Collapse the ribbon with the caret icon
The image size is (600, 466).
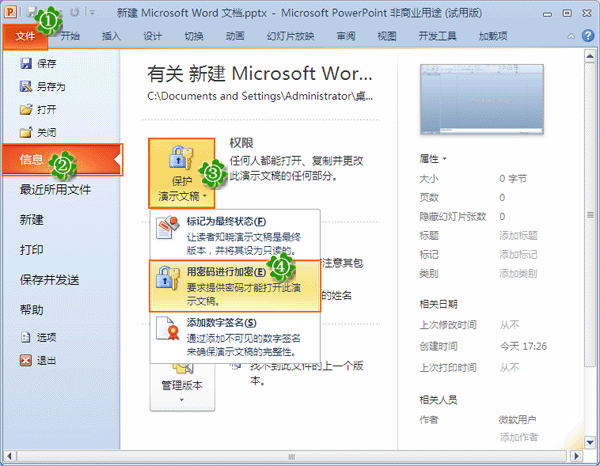pos(571,36)
